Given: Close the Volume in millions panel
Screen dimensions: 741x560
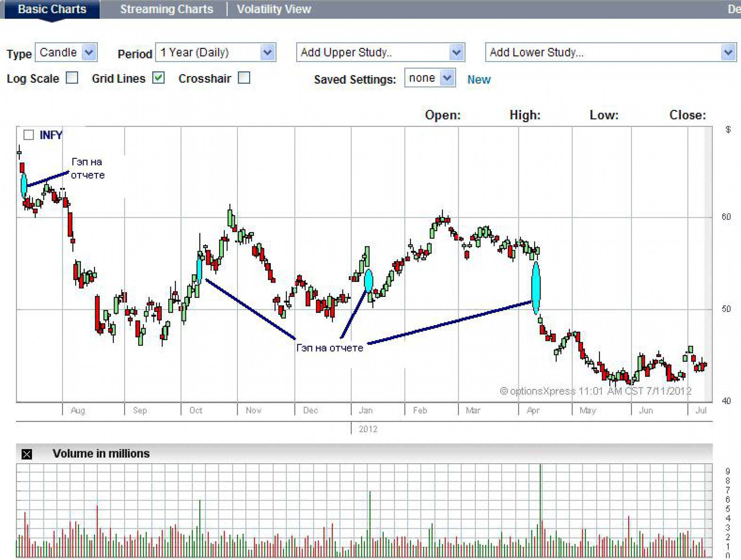Looking at the screenshot, I should coord(27,454).
